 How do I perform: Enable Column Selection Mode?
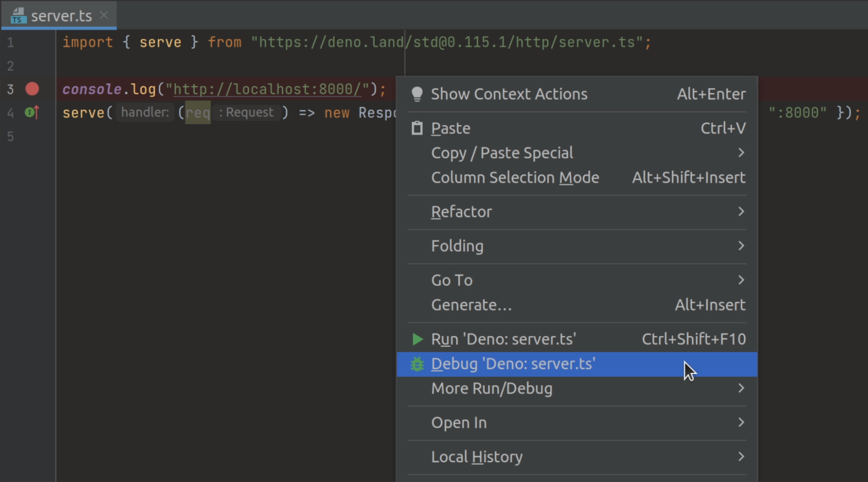[x=515, y=177]
